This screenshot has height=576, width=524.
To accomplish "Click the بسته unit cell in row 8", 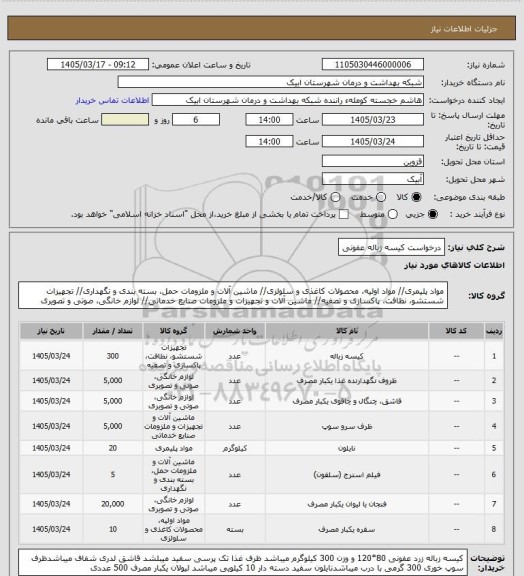I will (x=234, y=529).
